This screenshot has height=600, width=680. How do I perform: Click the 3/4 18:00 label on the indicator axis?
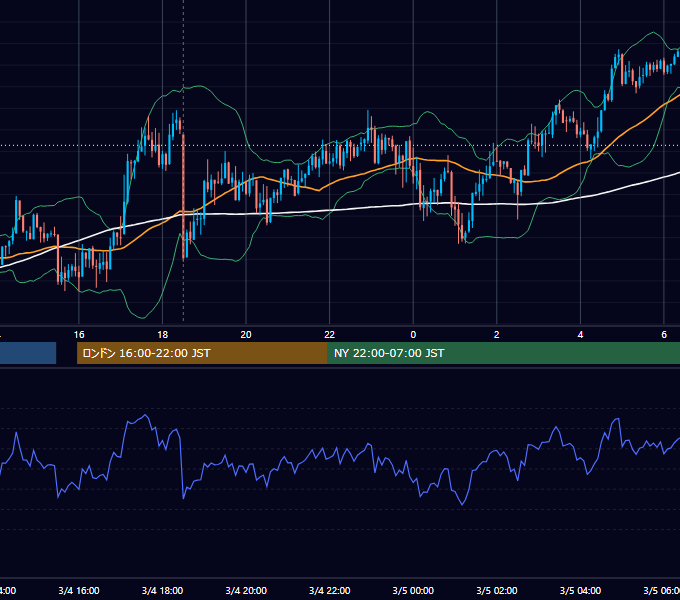tap(163, 590)
